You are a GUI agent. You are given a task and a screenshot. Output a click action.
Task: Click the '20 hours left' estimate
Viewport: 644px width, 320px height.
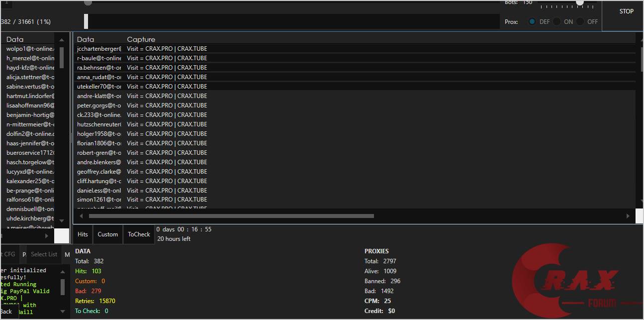174,239
